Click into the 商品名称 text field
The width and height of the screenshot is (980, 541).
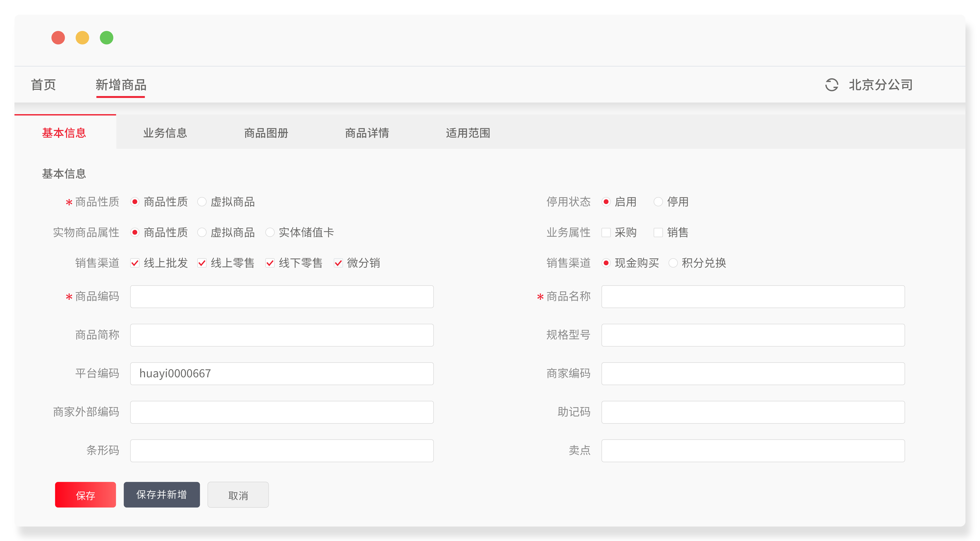(753, 297)
